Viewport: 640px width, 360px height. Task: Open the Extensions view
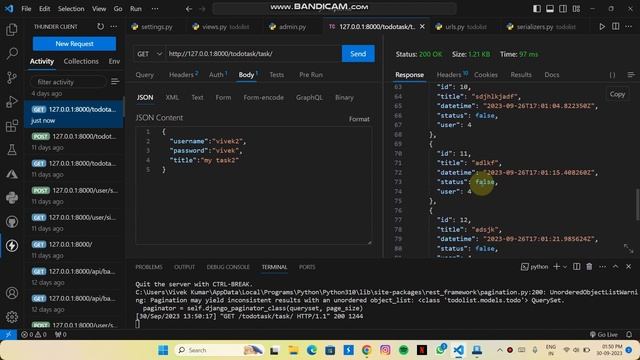click(12, 126)
